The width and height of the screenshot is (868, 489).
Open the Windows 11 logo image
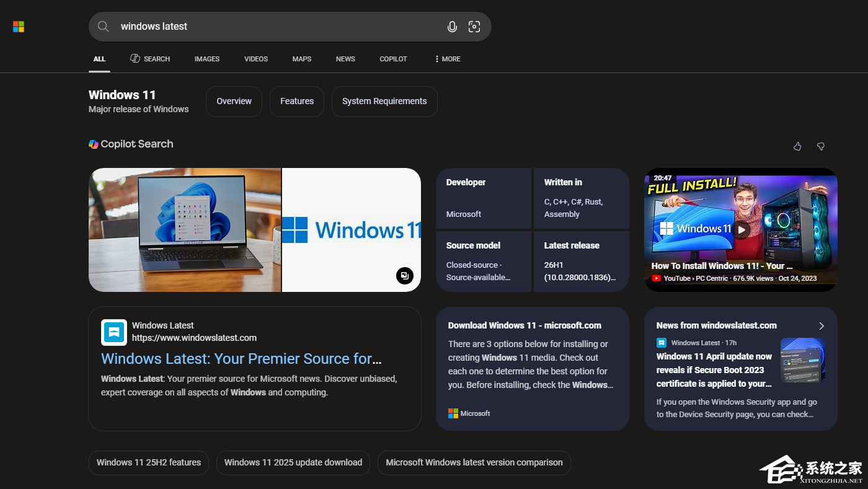coord(352,230)
